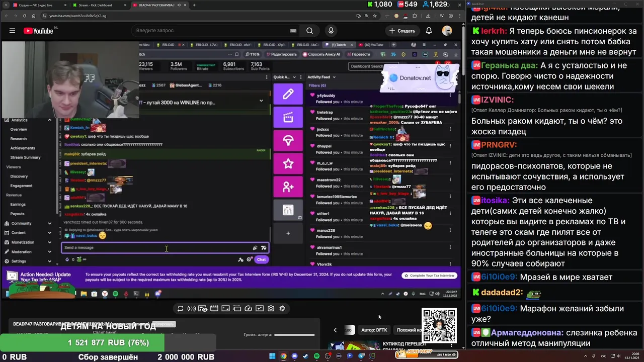Open Payouts under Revenue
Viewport: 644px width, 362px height.
click(17, 214)
